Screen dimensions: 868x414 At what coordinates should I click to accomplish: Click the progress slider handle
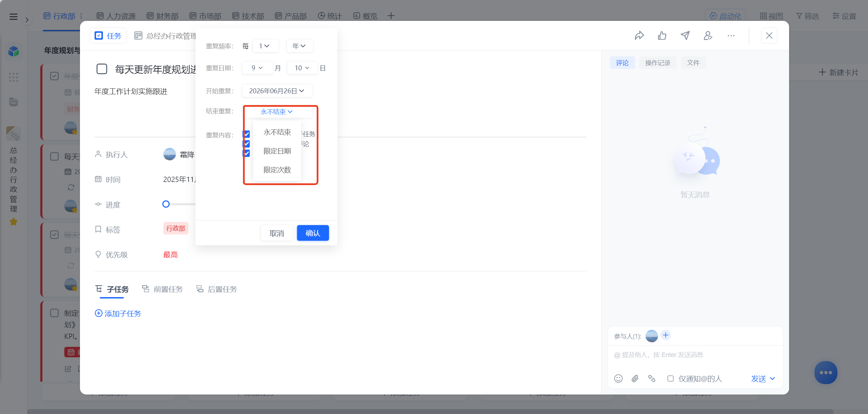tap(166, 204)
